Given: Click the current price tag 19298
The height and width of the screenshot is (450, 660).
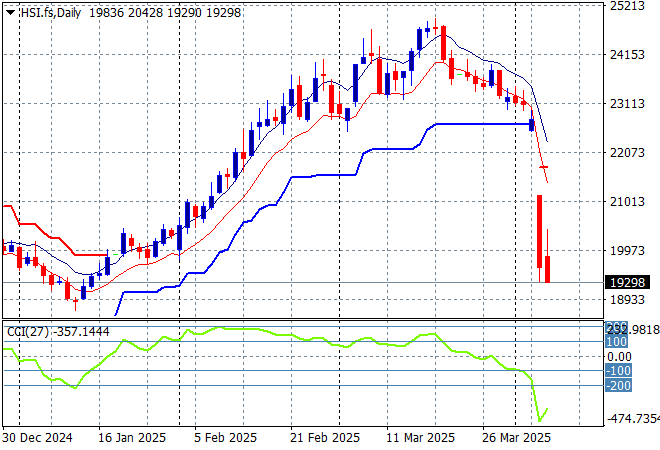Looking at the screenshot, I should pyautogui.click(x=627, y=282).
